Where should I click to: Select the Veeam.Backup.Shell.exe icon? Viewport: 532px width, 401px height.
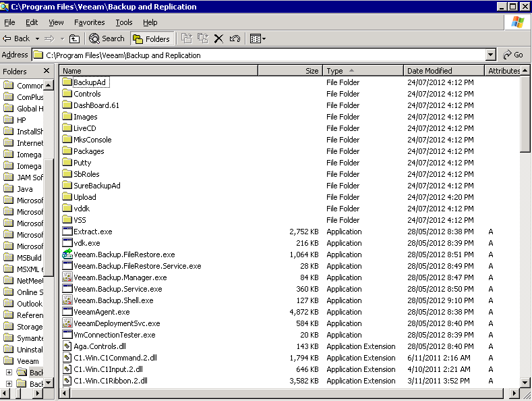pos(67,300)
